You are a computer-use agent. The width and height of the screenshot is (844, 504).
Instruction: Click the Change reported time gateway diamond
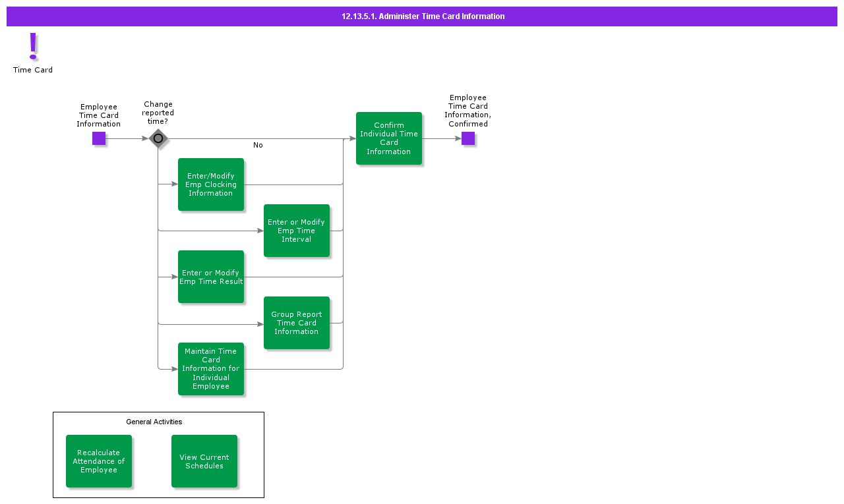click(x=158, y=138)
